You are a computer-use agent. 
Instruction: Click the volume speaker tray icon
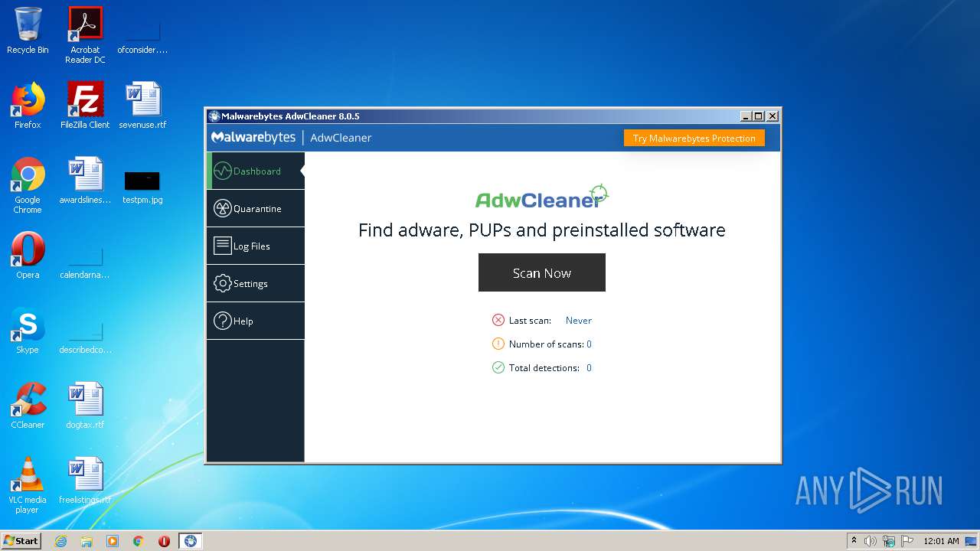871,541
